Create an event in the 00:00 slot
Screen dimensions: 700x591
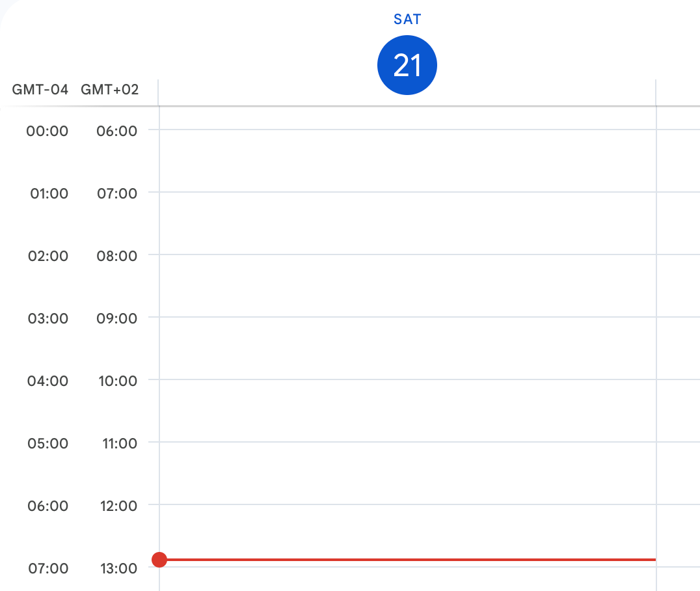tap(408, 161)
